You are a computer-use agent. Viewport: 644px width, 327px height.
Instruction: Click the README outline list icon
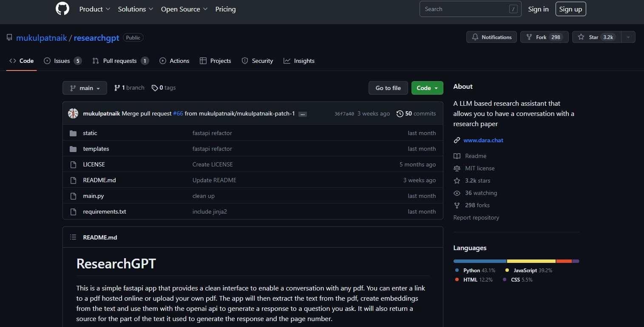[73, 237]
